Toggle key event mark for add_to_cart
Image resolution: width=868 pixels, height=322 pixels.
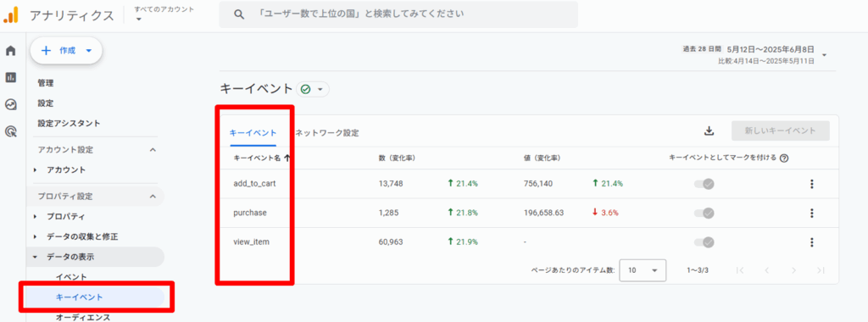(704, 184)
